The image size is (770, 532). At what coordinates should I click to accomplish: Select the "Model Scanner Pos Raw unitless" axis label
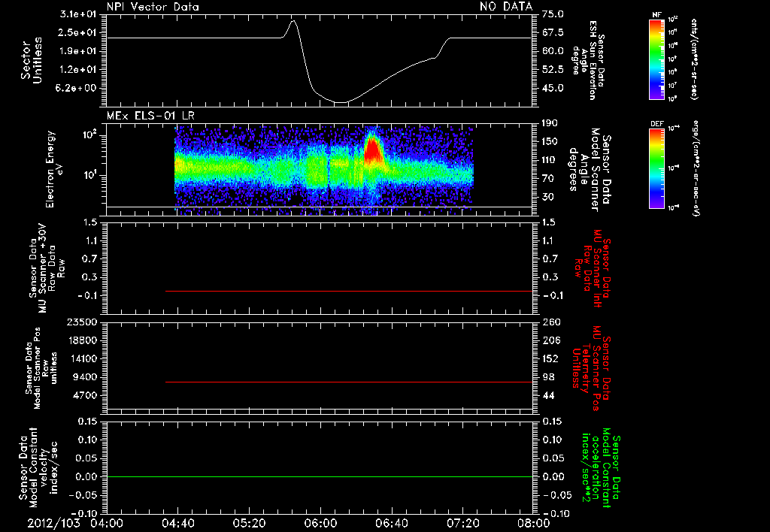click(x=41, y=368)
